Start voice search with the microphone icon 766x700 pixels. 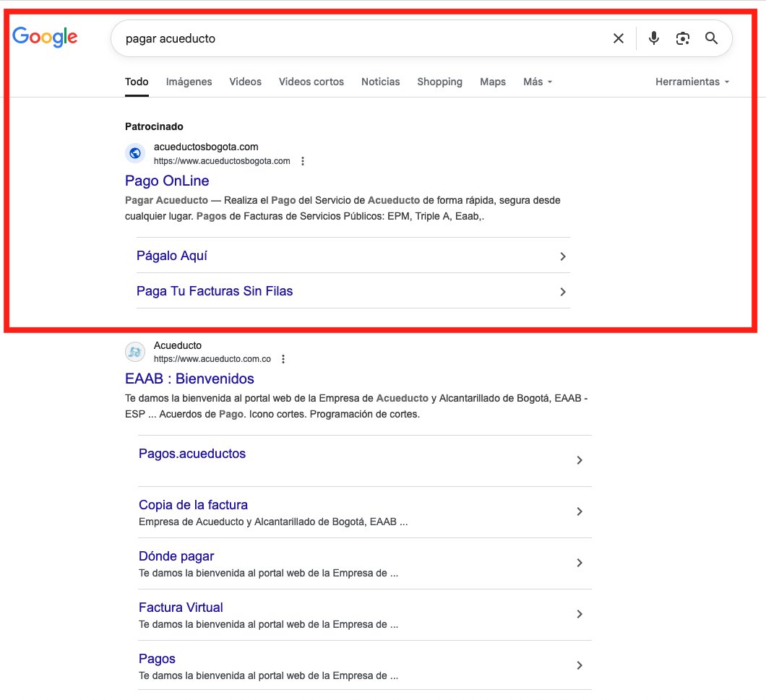pyautogui.click(x=654, y=38)
